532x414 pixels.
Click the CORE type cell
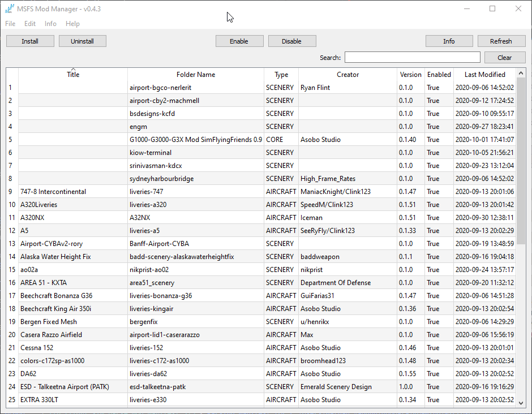[281, 139]
